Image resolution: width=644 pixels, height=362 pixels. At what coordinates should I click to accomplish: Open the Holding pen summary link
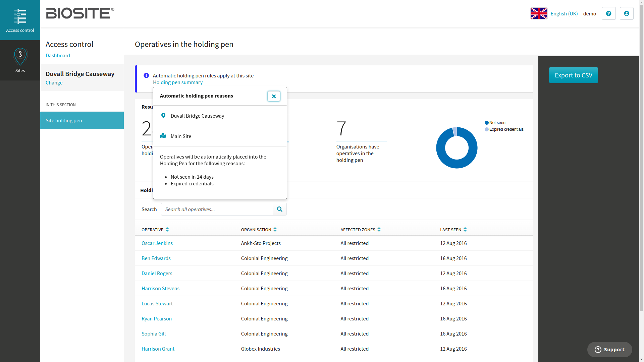[178, 82]
